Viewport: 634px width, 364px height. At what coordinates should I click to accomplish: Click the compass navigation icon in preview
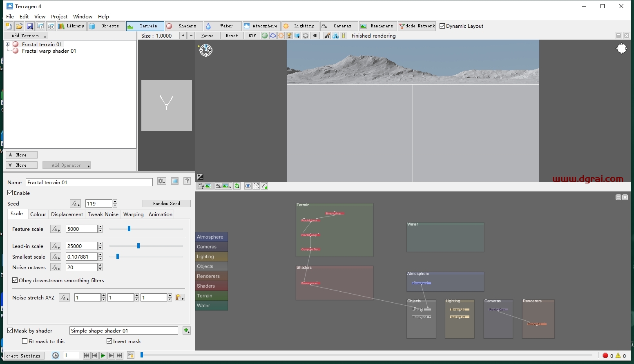(x=206, y=50)
